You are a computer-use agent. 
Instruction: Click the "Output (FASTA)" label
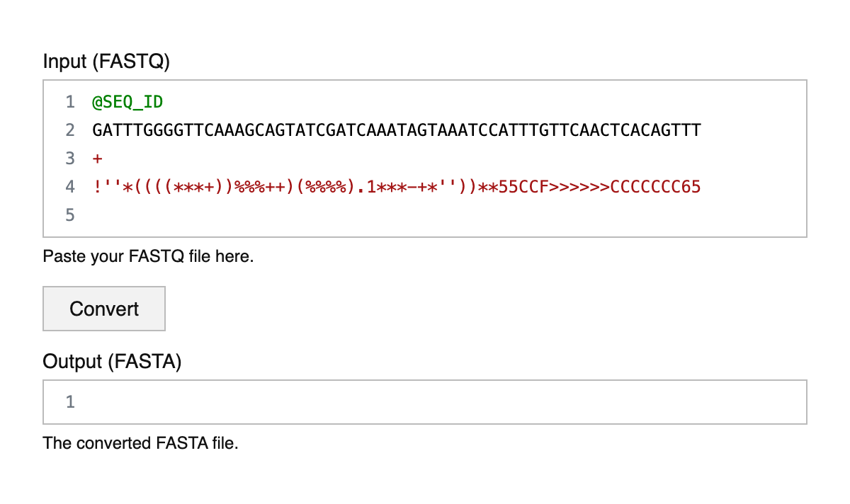pos(112,362)
